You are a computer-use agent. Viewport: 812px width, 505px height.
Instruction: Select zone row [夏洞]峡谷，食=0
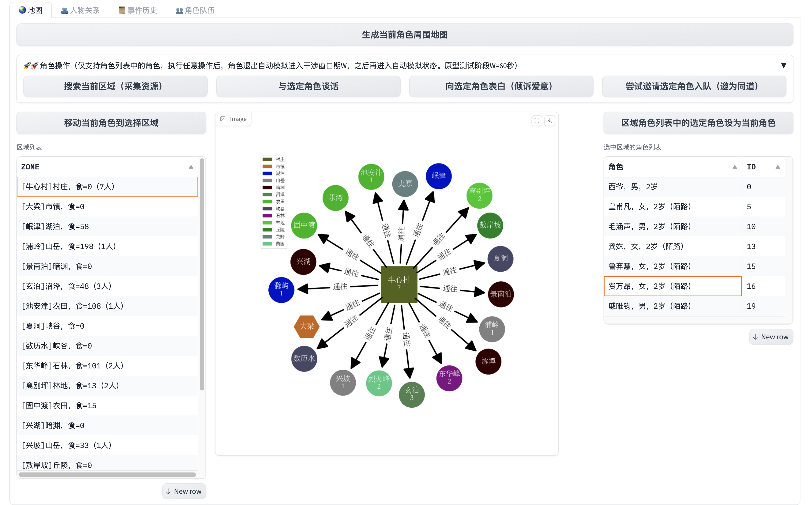107,326
